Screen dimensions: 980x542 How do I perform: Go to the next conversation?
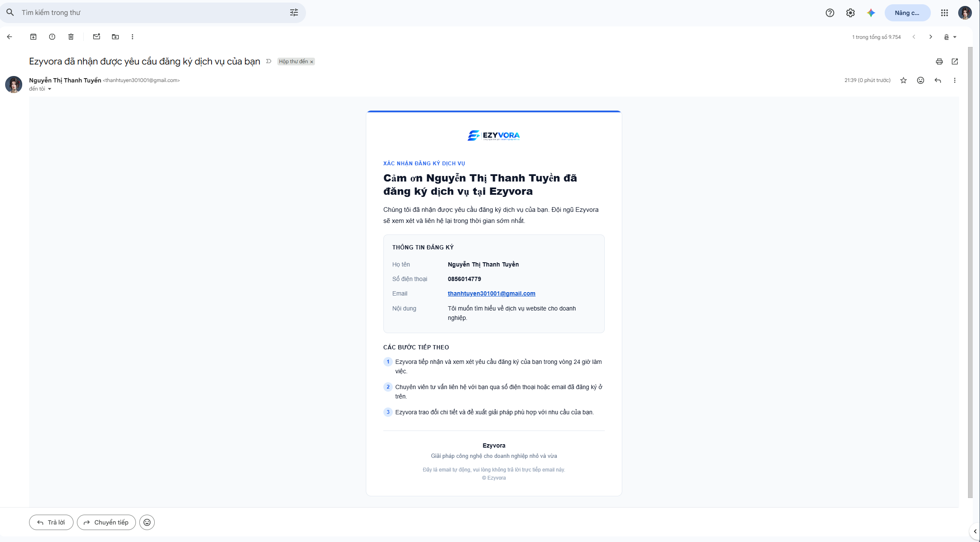(931, 37)
